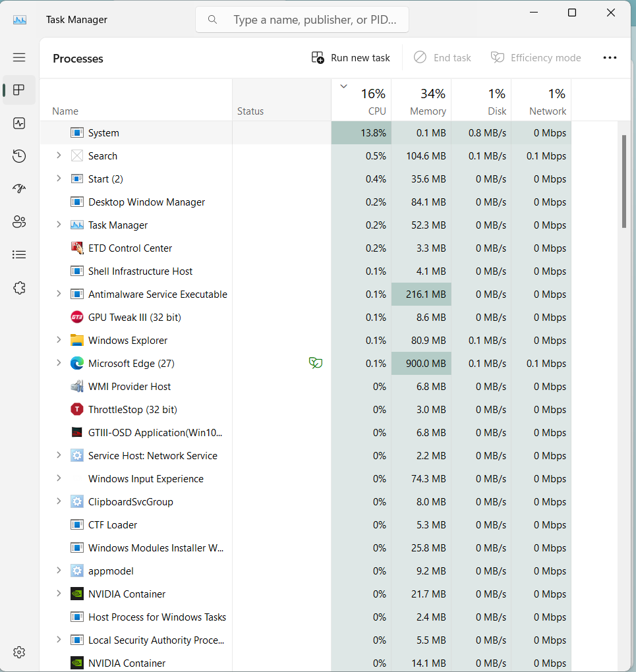Screen dimensions: 636x672
Task: Click the 74.3 MB memory value
Action: click(x=428, y=479)
